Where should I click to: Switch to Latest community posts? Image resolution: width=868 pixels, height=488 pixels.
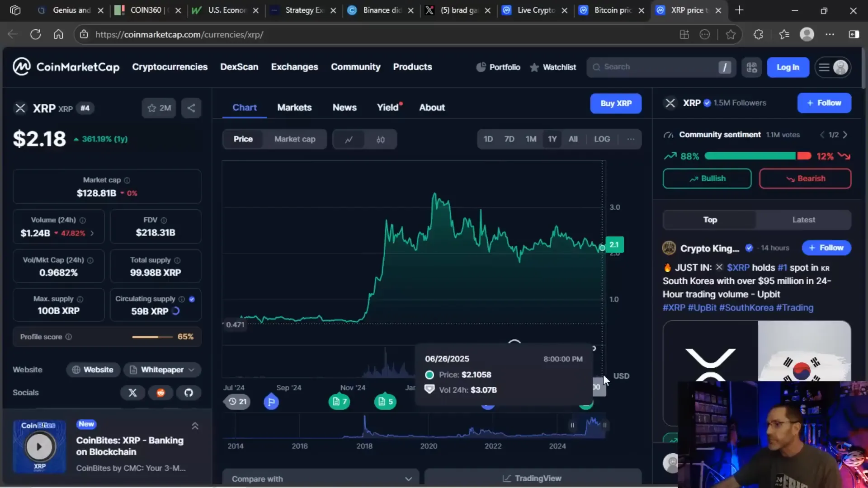pyautogui.click(x=803, y=220)
